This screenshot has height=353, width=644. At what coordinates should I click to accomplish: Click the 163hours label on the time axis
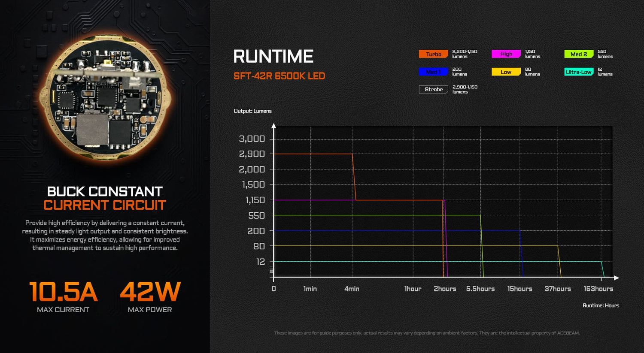(598, 289)
